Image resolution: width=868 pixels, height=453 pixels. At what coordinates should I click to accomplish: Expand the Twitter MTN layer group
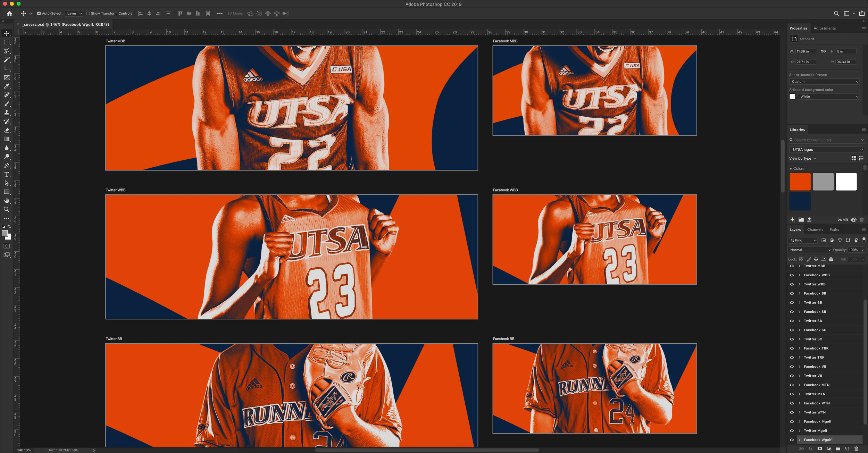(x=799, y=394)
